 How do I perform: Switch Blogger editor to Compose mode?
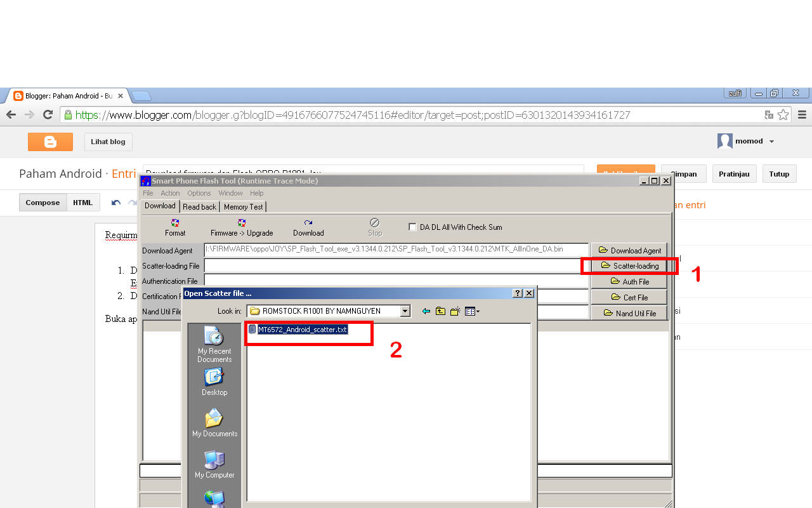[43, 203]
